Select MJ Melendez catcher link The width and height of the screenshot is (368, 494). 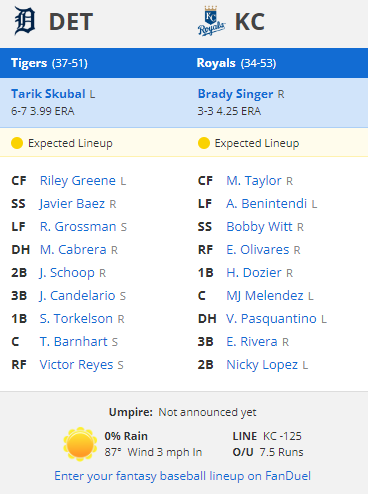point(265,296)
